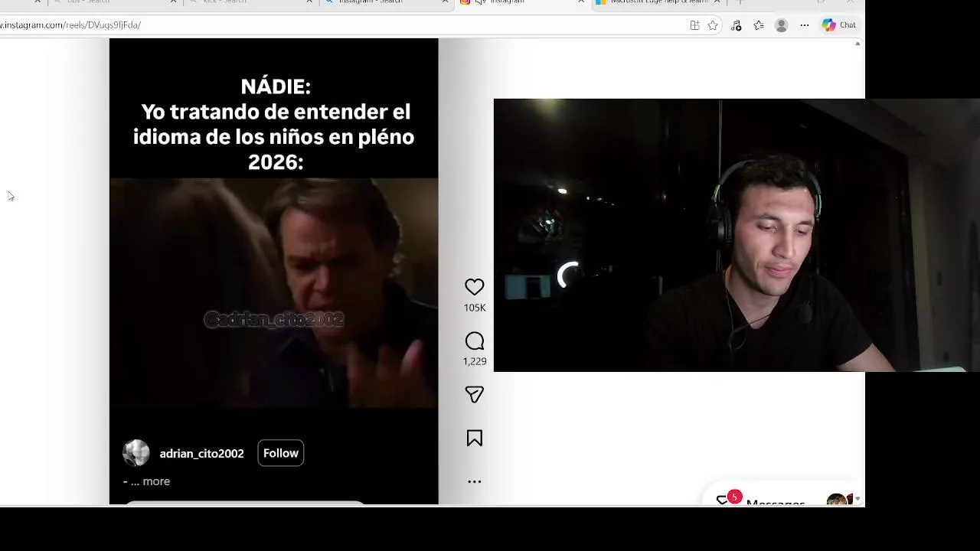This screenshot has width=980, height=551.
Task: Click the scrollbar up arrow of the page
Action: coord(857,44)
